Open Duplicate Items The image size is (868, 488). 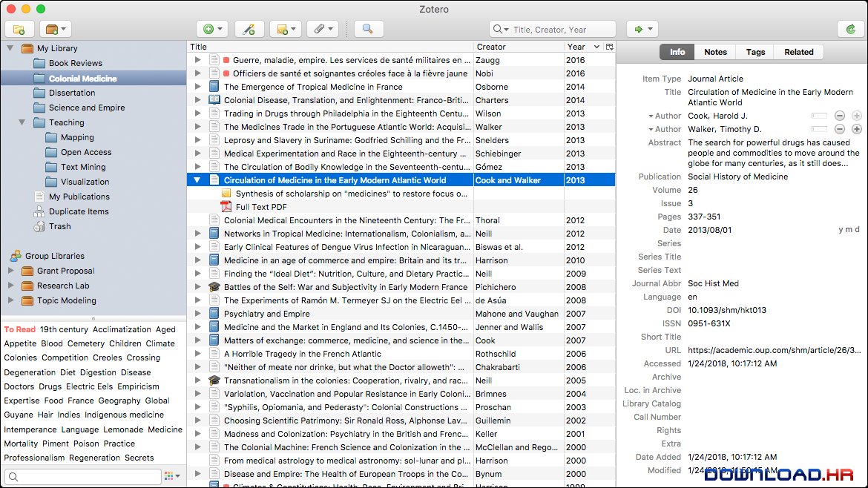[x=79, y=211]
